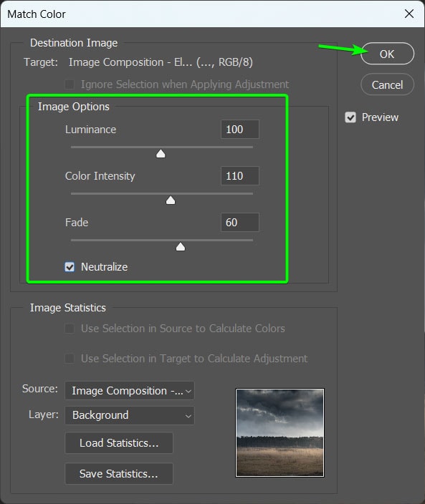
Task: Click the Ignore Selection when Applying Adjustment checkbox
Action: coord(70,84)
